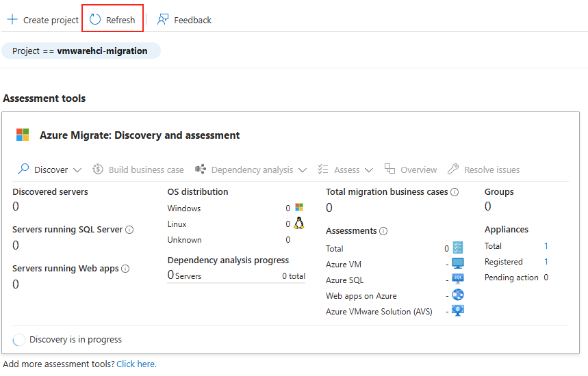The image size is (588, 376).
Task: Click the Azure VM assessment label
Action: [344, 265]
